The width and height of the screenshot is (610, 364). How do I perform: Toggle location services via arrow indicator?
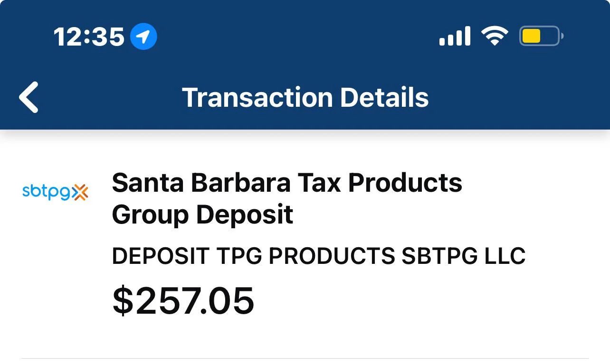(143, 36)
